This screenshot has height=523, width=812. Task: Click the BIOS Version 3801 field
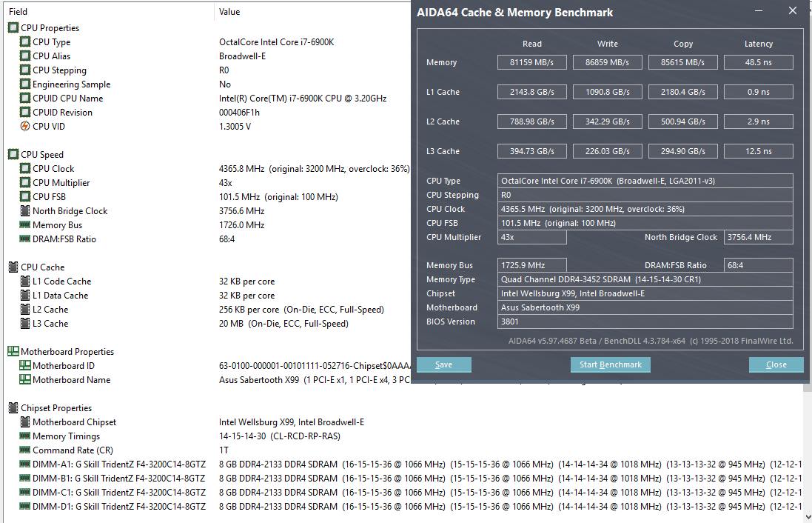[645, 322]
